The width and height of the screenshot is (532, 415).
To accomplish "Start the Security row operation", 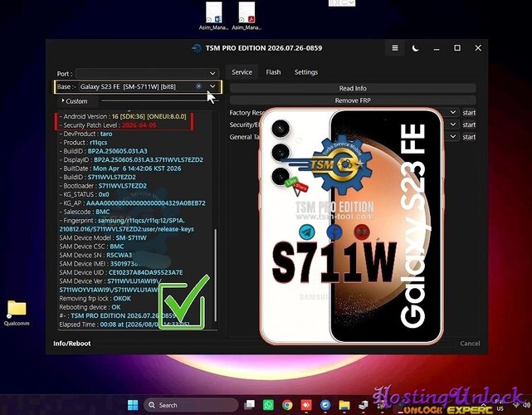I will click(469, 124).
